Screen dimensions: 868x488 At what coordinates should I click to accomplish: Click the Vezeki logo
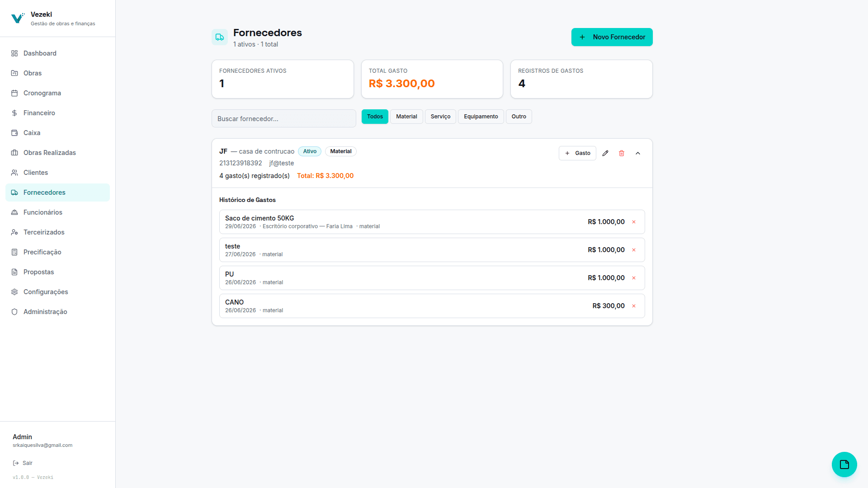pos(18,18)
